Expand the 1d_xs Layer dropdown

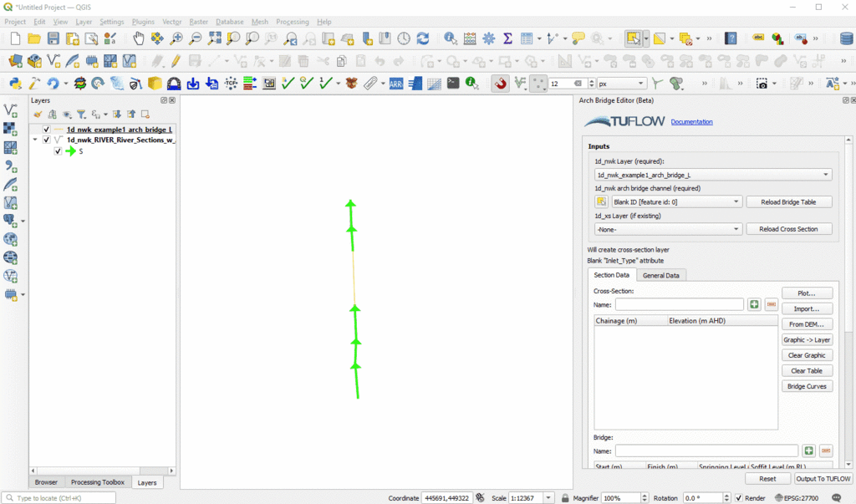pyautogui.click(x=666, y=229)
